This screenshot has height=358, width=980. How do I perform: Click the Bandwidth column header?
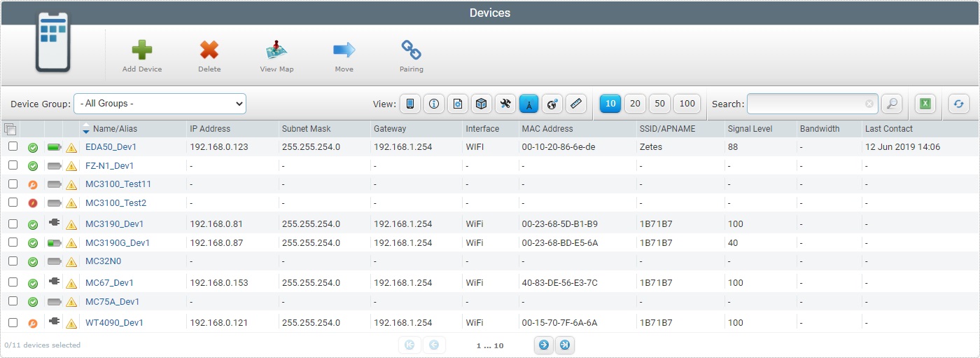coord(819,129)
